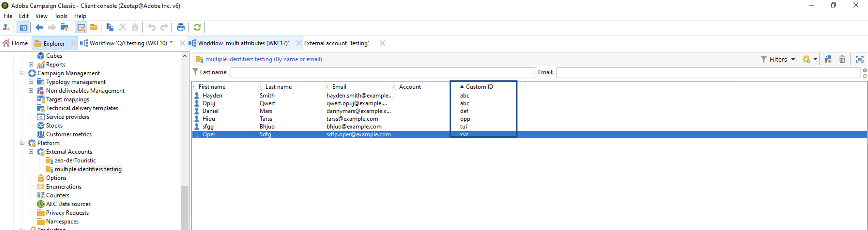
Task: Click the open folder icon in the toolbar
Action: [94, 27]
